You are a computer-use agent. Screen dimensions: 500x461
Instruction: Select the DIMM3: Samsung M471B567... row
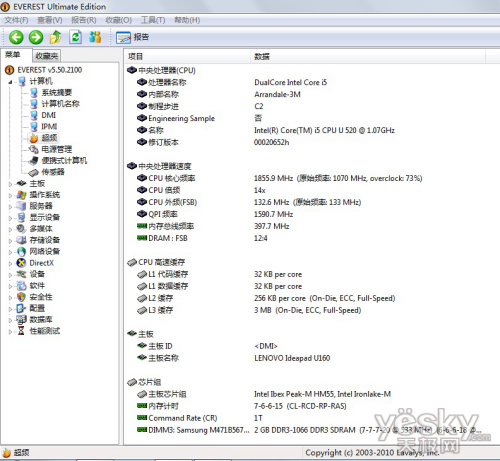tap(310, 430)
